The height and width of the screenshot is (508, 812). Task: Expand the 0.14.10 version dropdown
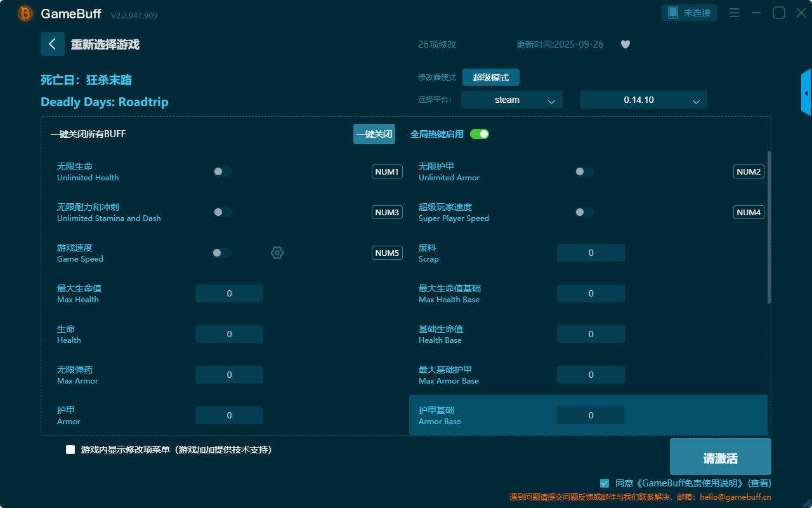point(643,100)
